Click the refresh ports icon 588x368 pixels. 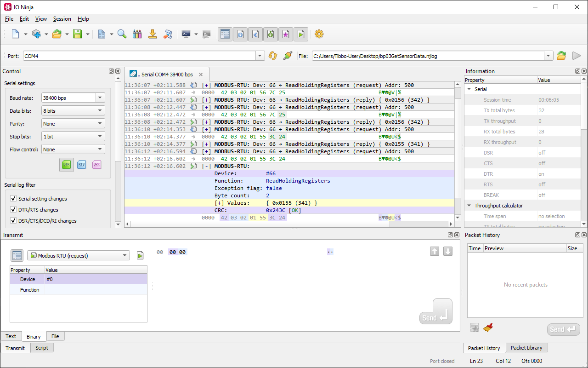point(273,56)
